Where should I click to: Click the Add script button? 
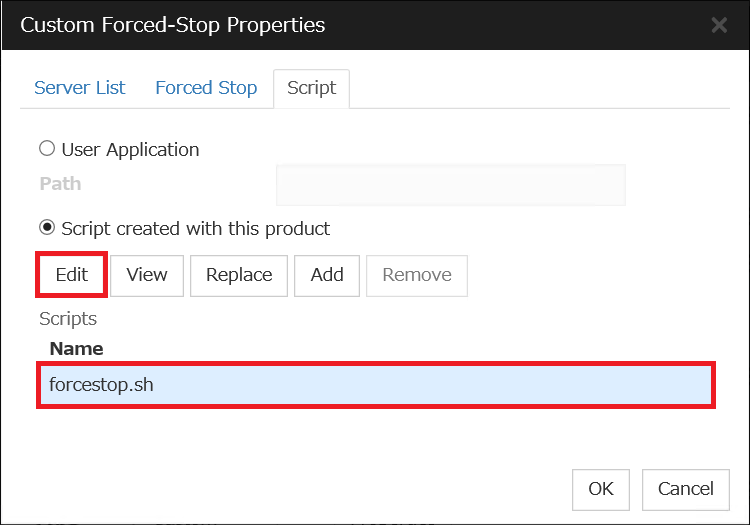pos(327,275)
